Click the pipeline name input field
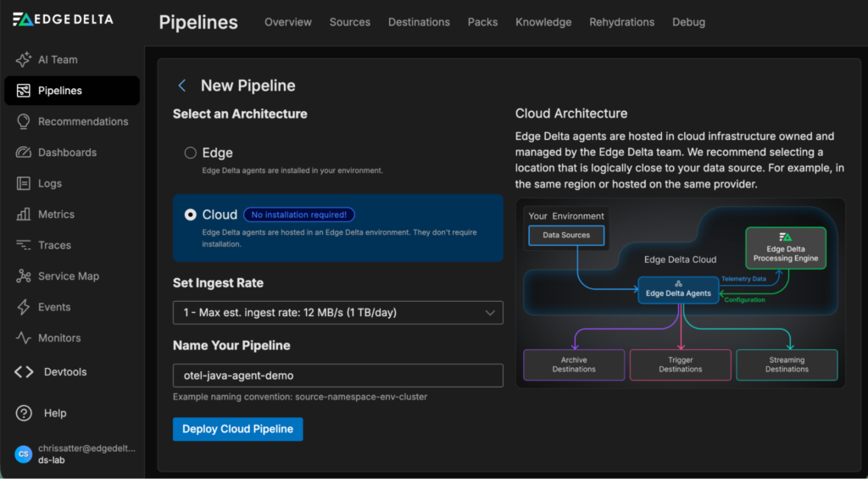 point(337,376)
